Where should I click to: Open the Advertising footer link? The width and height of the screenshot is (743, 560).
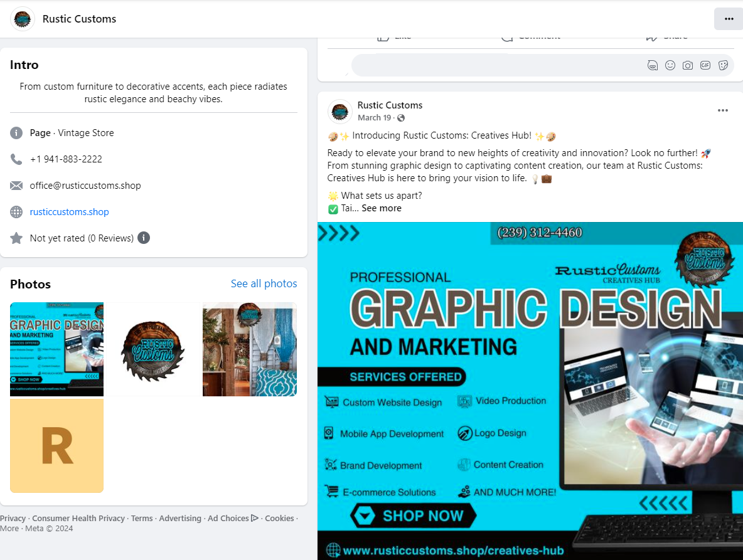(x=180, y=519)
